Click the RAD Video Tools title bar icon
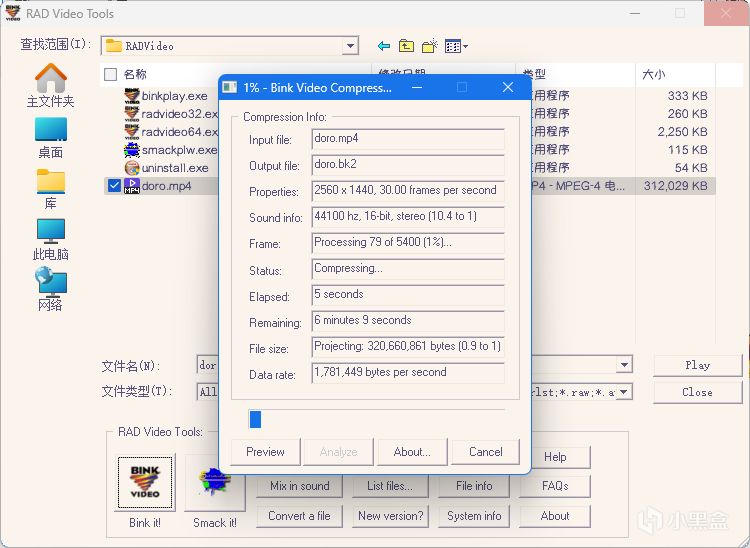 click(13, 13)
